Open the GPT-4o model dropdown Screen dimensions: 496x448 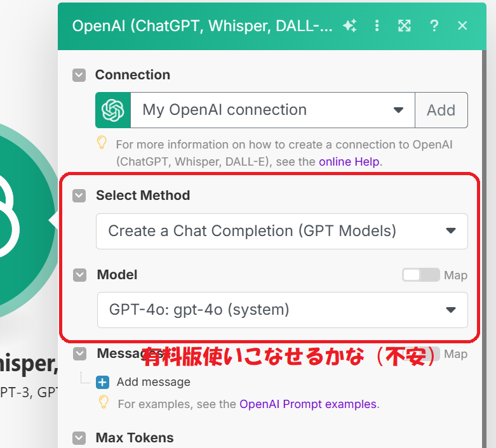(283, 310)
